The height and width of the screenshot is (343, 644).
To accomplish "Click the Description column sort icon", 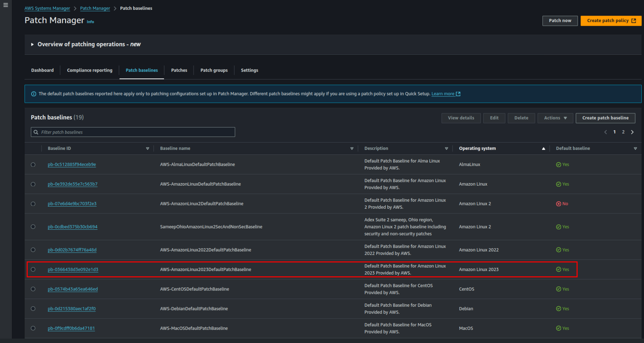I will coord(446,149).
